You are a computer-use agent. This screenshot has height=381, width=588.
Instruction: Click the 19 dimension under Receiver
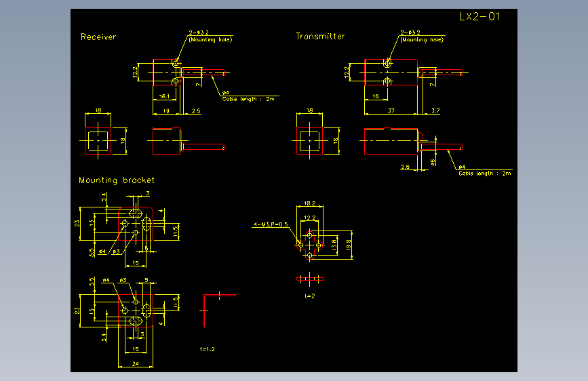166,111
